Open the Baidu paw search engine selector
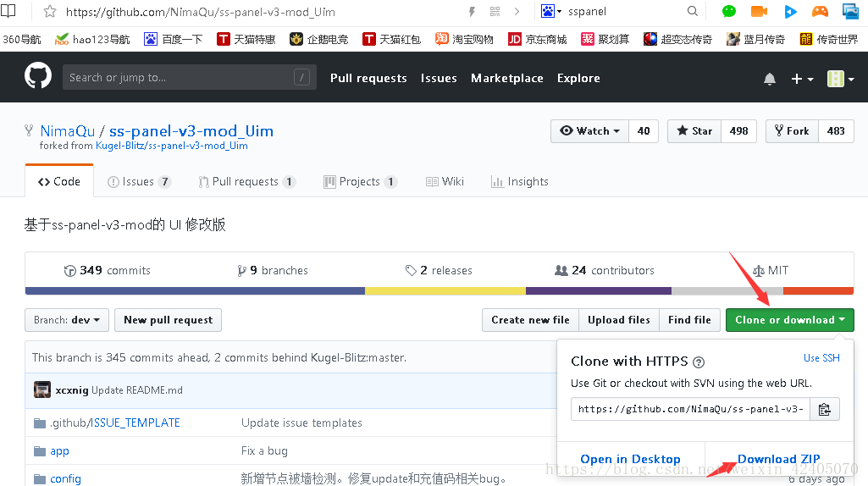This screenshot has width=868, height=486. [550, 11]
